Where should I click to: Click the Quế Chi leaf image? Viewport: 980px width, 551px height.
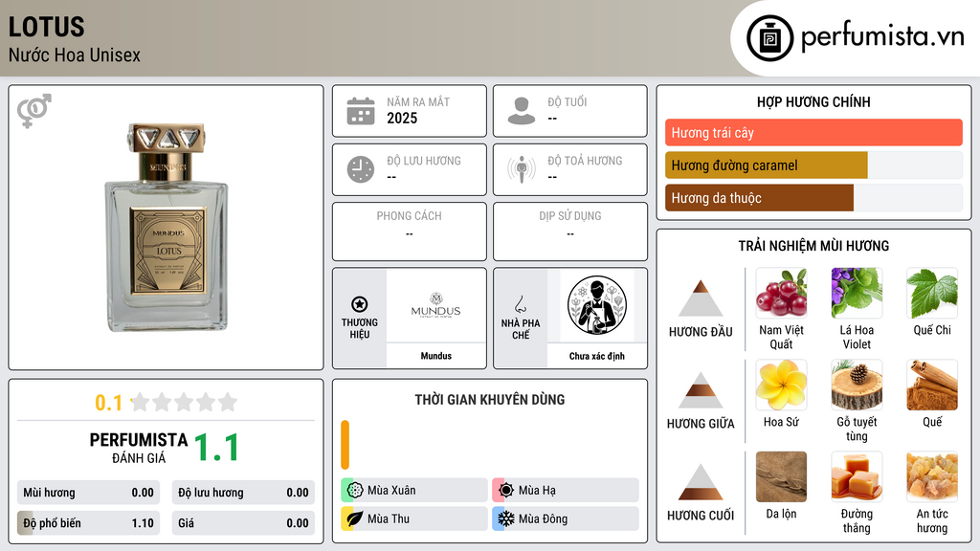pyautogui.click(x=932, y=293)
